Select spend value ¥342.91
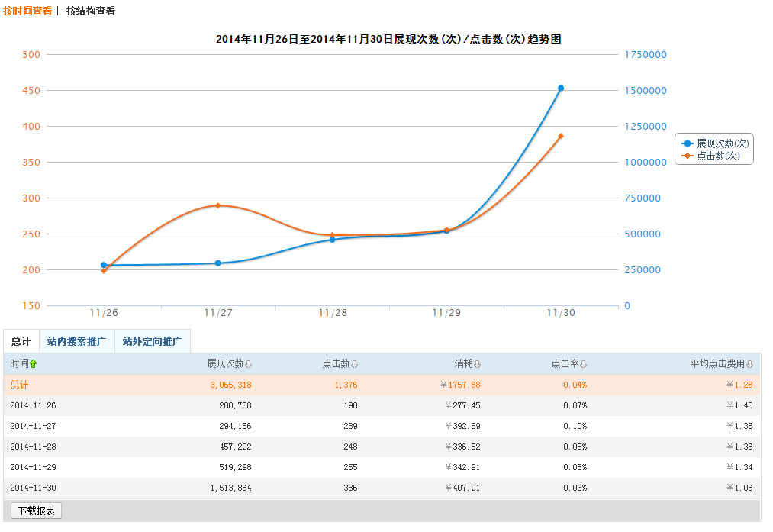773x532 pixels. (x=462, y=467)
